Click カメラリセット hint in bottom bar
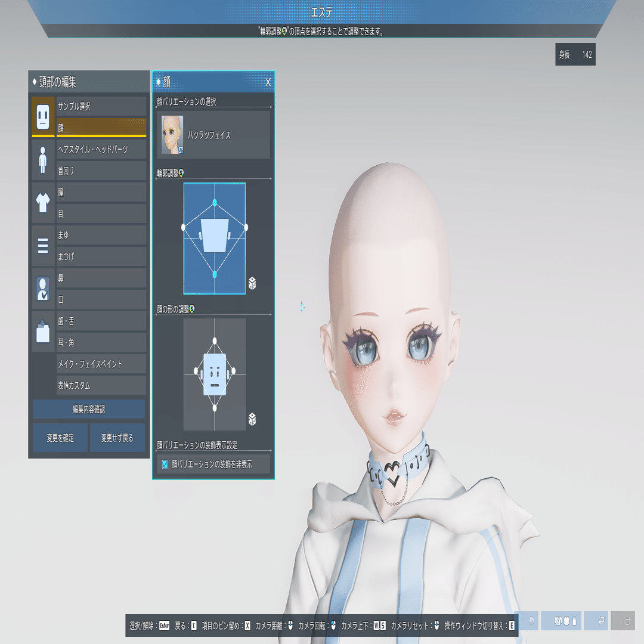This screenshot has height=644, width=644. click(415, 626)
